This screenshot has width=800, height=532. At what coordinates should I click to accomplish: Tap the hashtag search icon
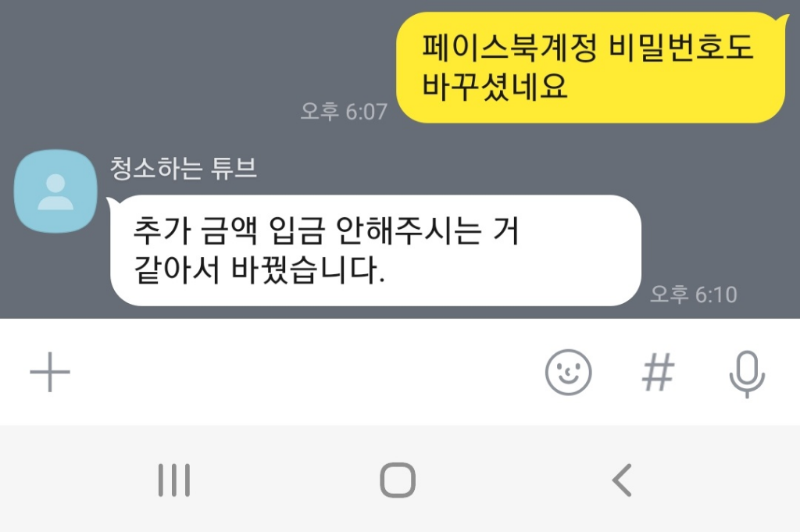pos(658,373)
